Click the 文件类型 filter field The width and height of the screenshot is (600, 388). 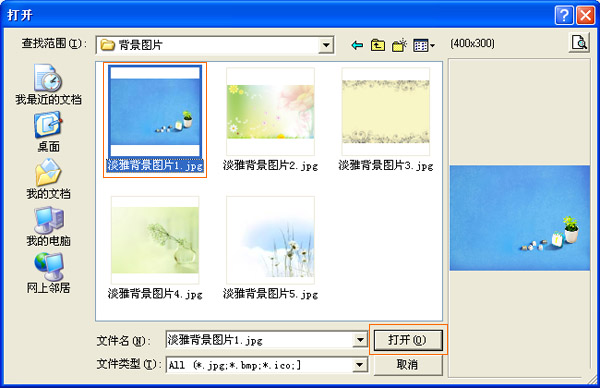(x=259, y=365)
